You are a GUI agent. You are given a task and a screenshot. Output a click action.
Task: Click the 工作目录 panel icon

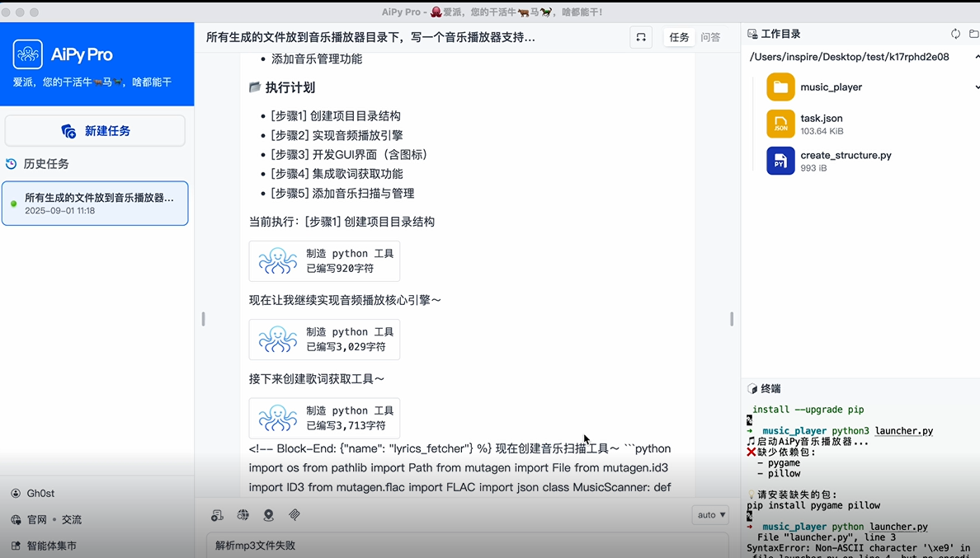tap(752, 34)
